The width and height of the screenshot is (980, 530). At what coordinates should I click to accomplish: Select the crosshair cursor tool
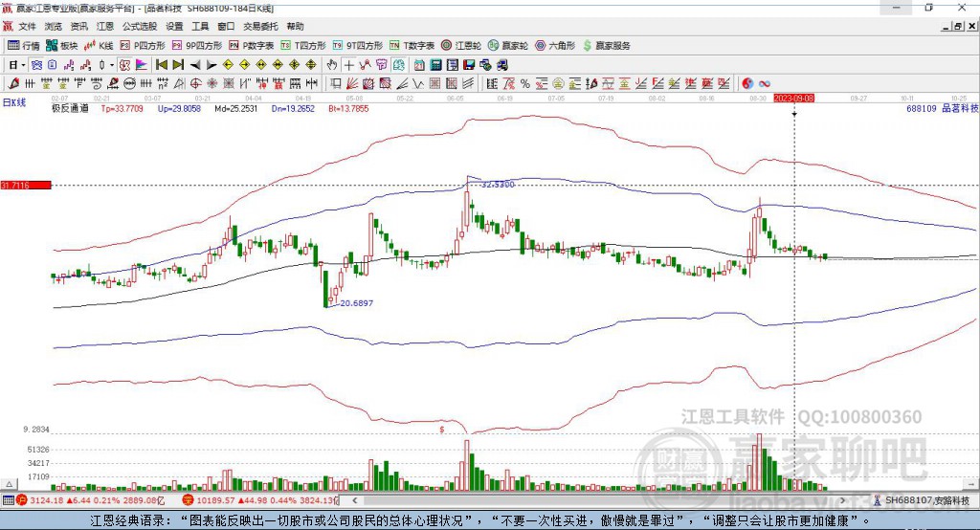[x=348, y=65]
